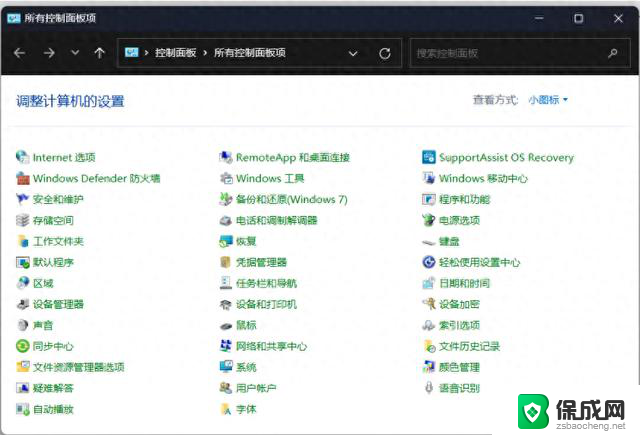The height and width of the screenshot is (435, 640).
Task: Click the 网络和共享中心 icon
Action: coord(226,346)
